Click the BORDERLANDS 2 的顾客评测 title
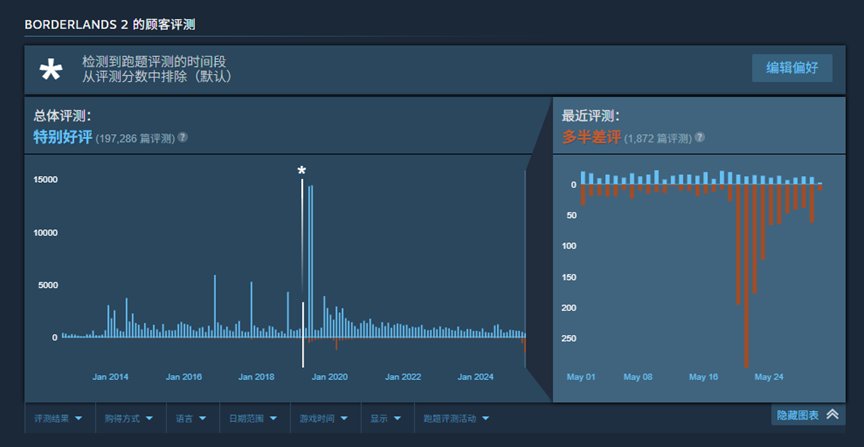This screenshot has height=447, width=864. pyautogui.click(x=110, y=25)
